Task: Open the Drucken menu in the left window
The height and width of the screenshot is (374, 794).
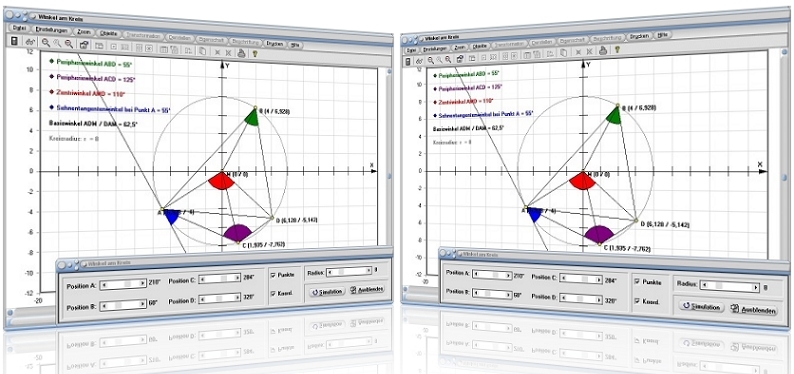Action: point(275,43)
